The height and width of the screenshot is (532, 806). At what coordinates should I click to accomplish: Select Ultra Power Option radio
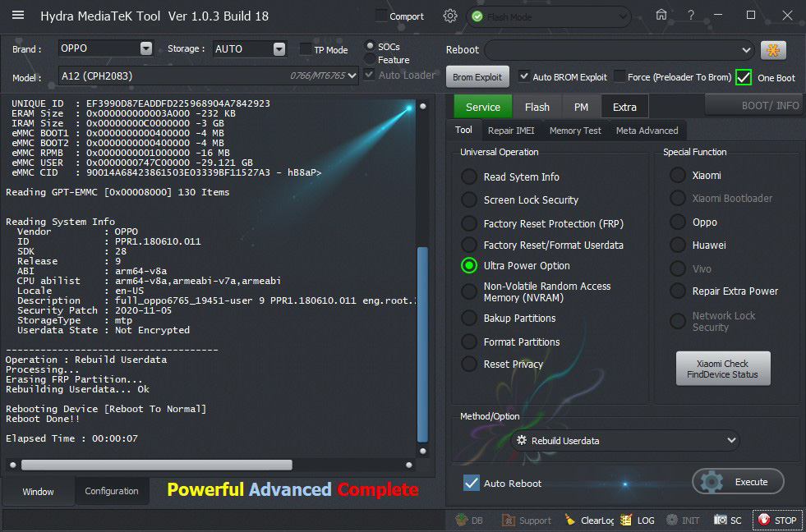(469, 265)
